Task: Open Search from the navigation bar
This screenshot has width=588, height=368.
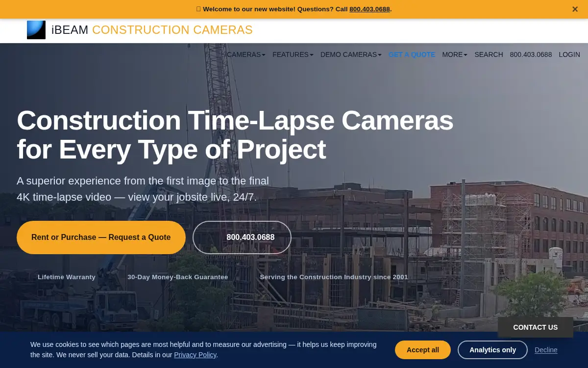Action: [x=489, y=54]
